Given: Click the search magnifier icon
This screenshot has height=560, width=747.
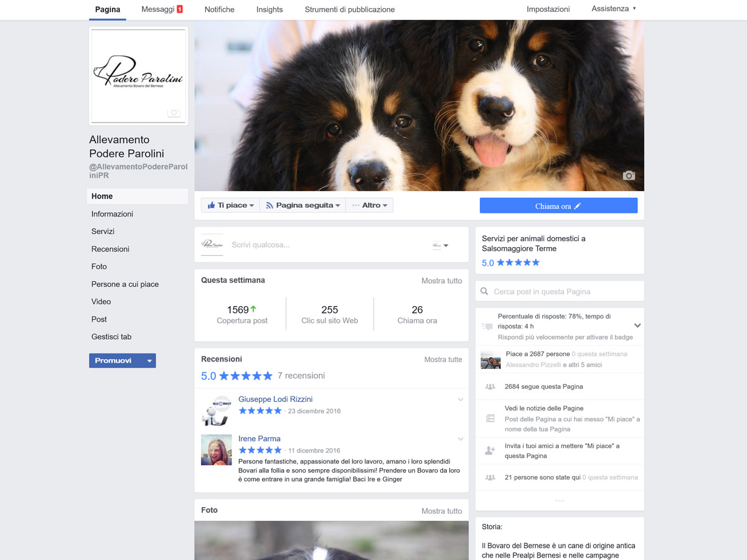Looking at the screenshot, I should (x=485, y=291).
